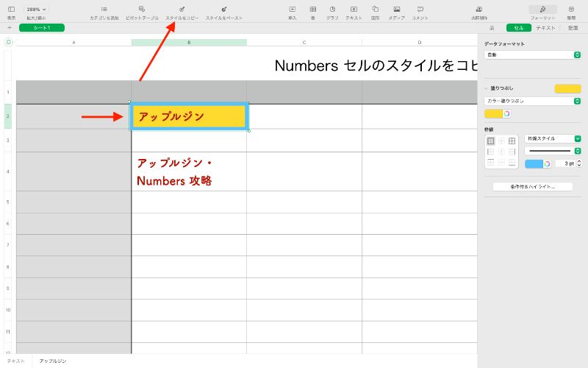Click the blue border color well
The width and height of the screenshot is (588, 368).
click(534, 163)
